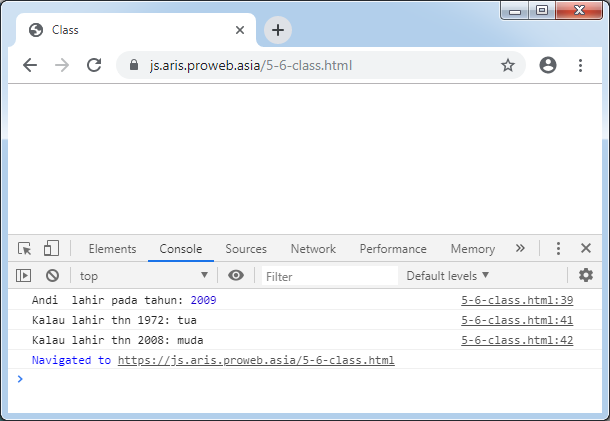Show the console sidebar
Viewport: 610px width, 421px height.
click(23, 275)
